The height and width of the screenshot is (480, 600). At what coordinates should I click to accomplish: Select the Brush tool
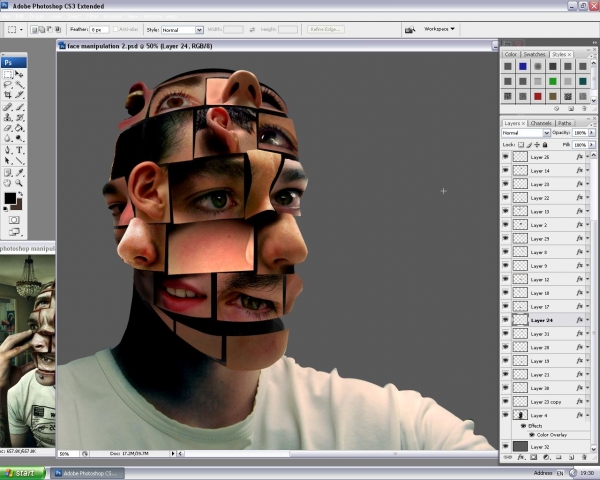click(19, 107)
